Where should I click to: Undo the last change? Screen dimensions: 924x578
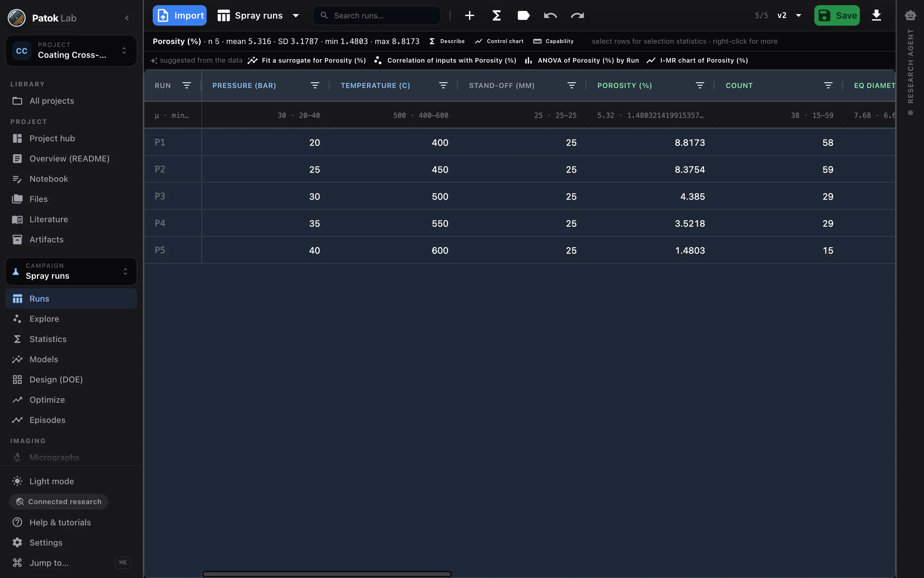(x=550, y=15)
